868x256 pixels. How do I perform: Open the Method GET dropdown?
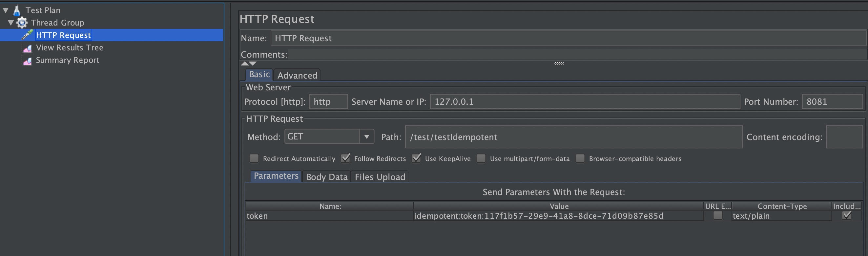pos(366,137)
